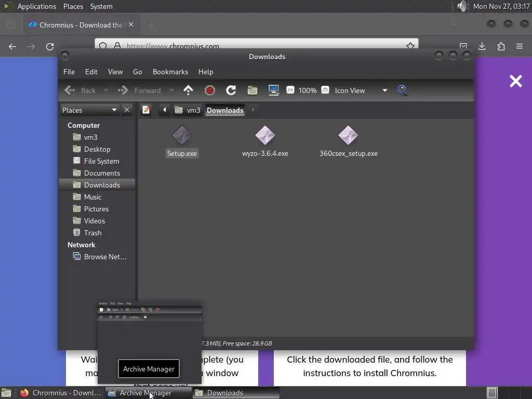Expand the Back history dropdown arrow
The image size is (532, 399).
point(106,90)
